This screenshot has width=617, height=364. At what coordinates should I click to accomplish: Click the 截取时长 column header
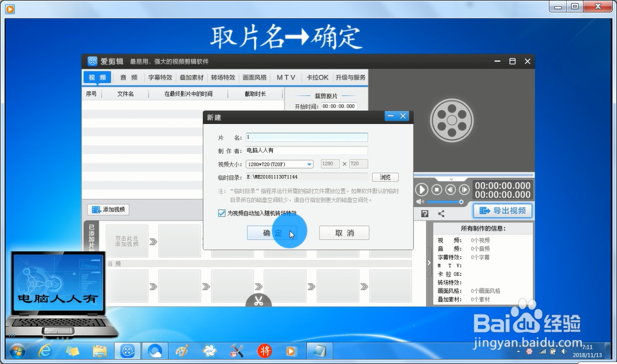point(255,94)
